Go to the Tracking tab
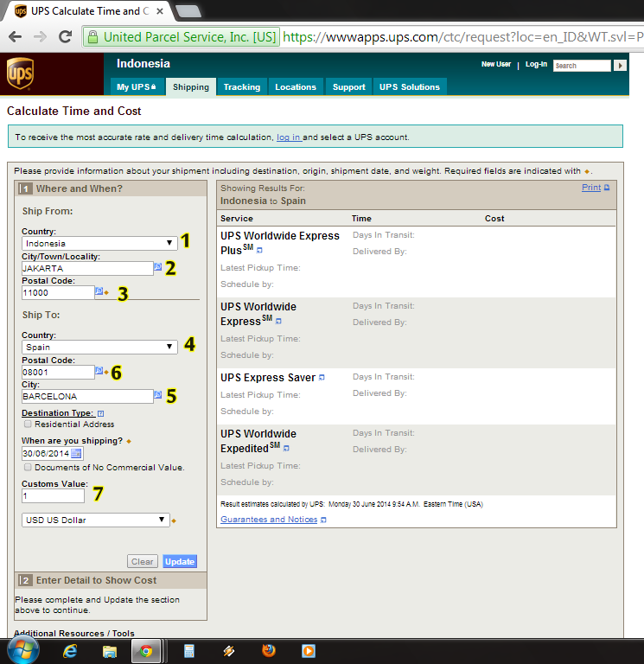 pyautogui.click(x=242, y=86)
